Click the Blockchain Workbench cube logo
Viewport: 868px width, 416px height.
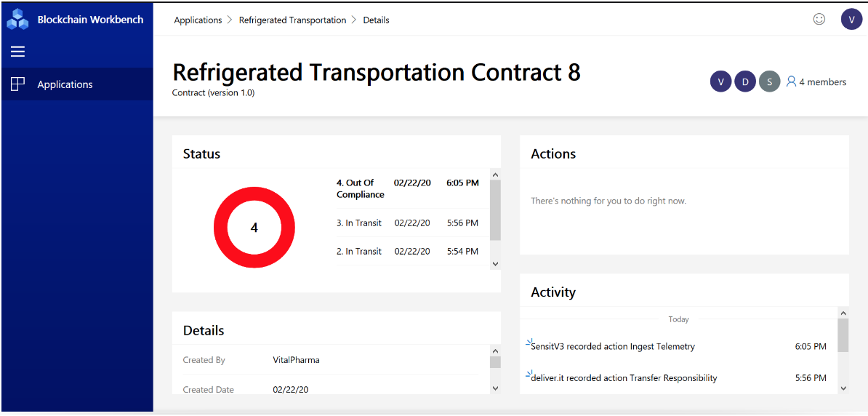point(17,20)
